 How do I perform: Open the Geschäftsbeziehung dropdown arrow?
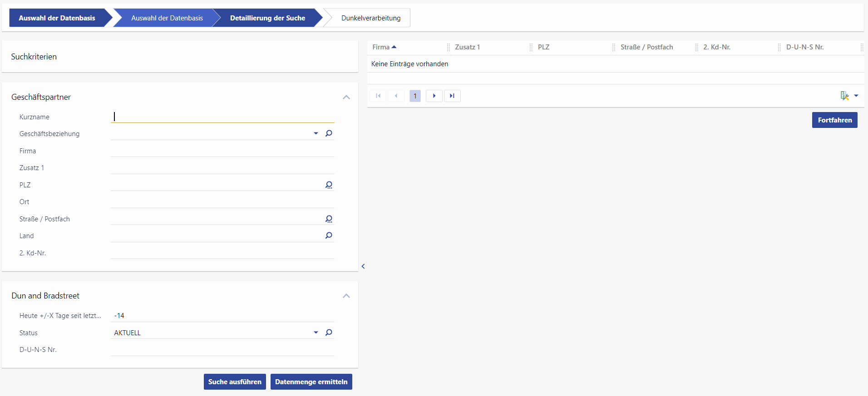tap(316, 133)
